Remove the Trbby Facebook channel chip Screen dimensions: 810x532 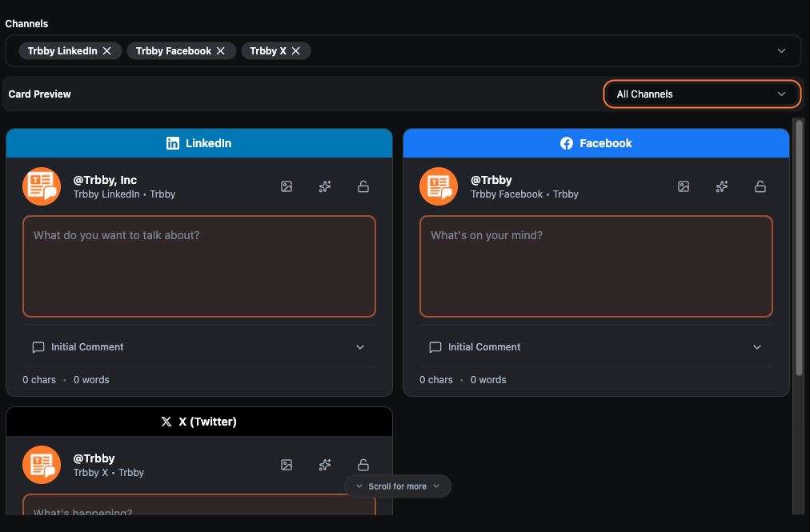point(221,50)
